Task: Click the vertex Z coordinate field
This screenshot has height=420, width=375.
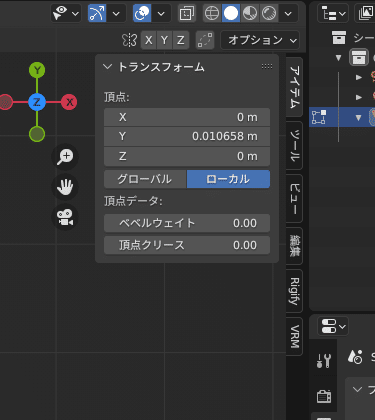Action: pyautogui.click(x=187, y=156)
